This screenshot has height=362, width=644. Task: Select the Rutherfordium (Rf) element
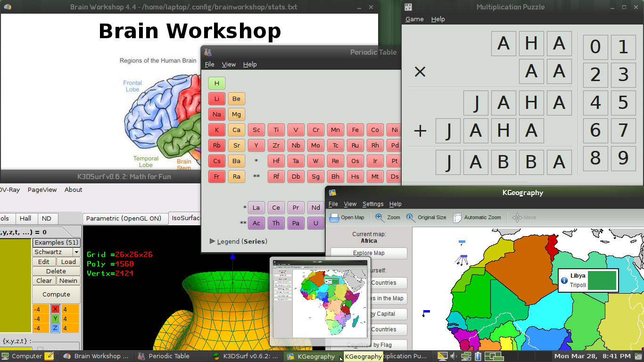[x=276, y=177]
